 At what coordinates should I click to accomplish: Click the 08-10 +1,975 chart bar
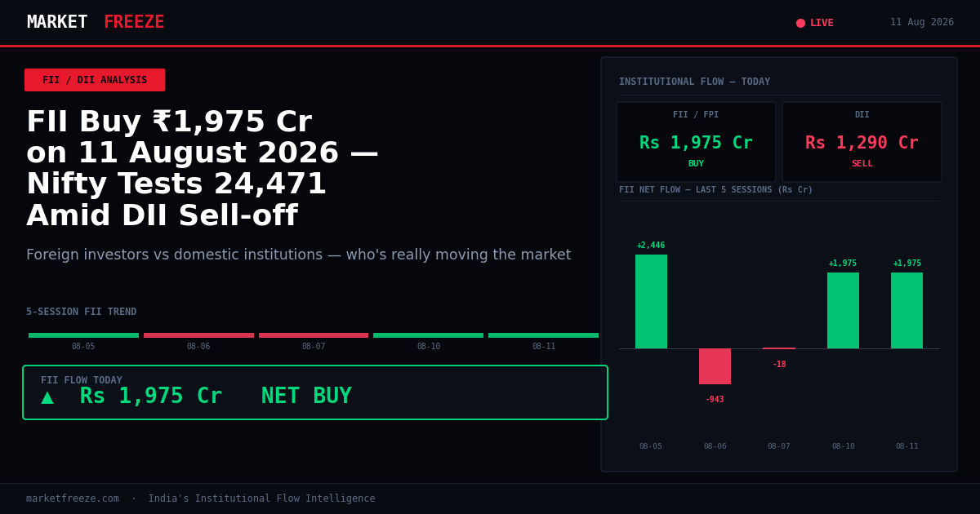[x=843, y=310]
